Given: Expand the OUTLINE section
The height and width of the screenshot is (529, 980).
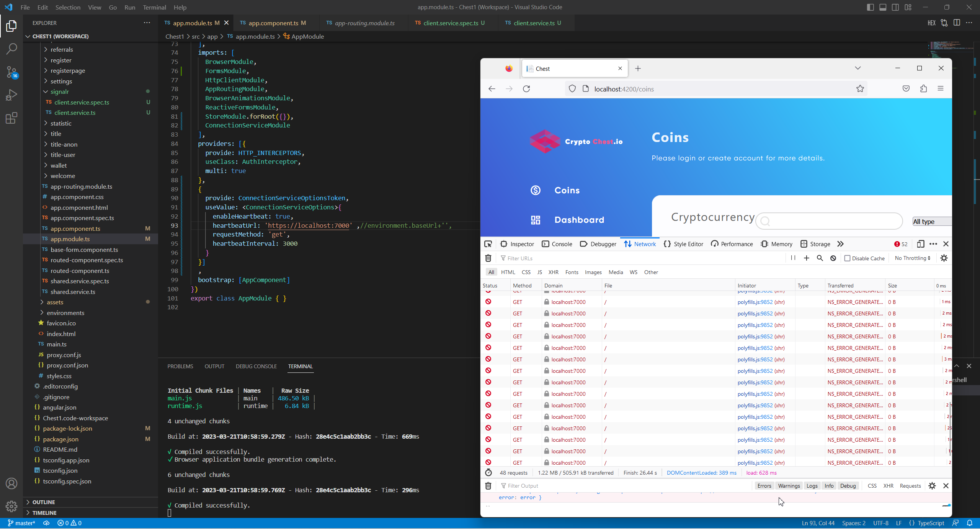Looking at the screenshot, I should (44, 502).
